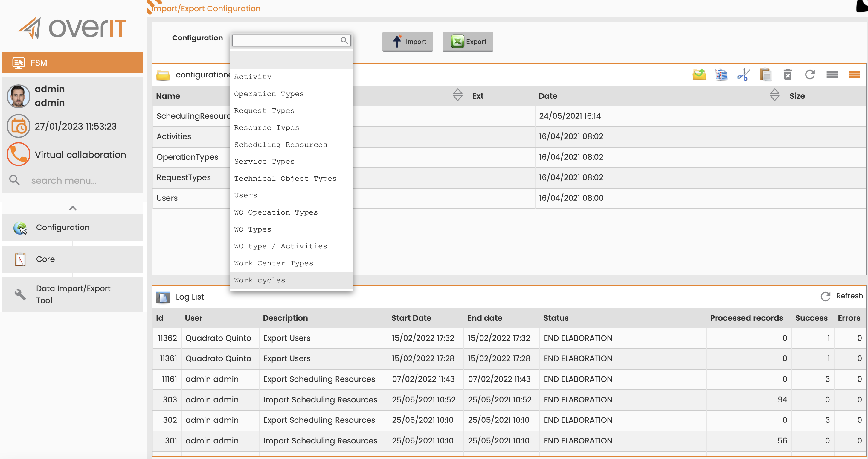Click the clipboard paste icon
Viewport: 868px width, 459px height.
[765, 75]
